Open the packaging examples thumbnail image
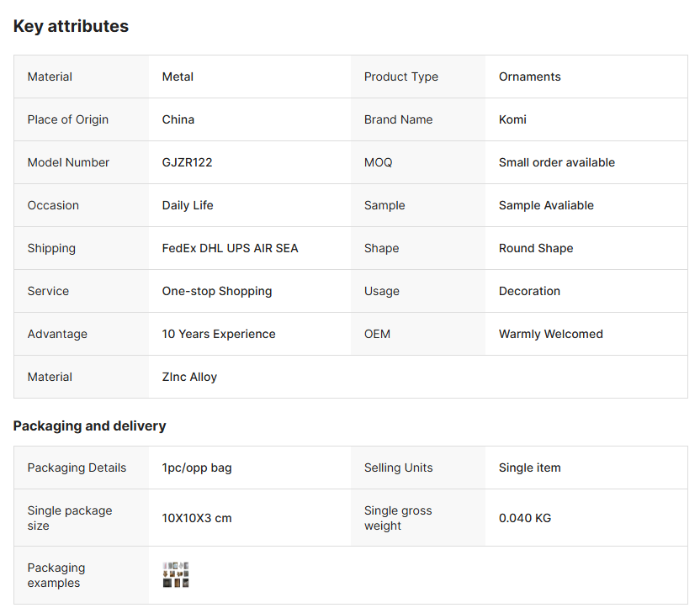 click(x=176, y=575)
